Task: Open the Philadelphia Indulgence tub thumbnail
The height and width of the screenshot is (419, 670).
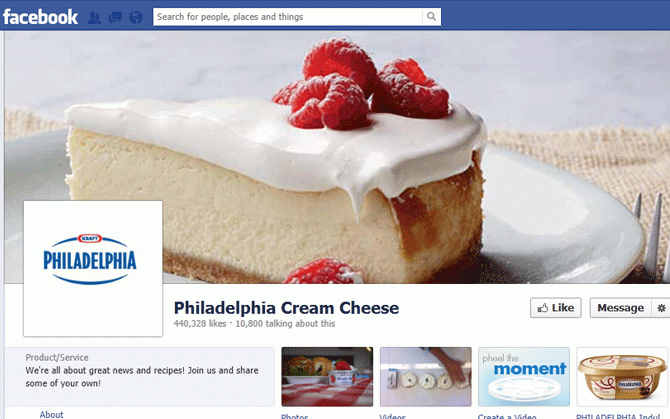Action: [622, 376]
